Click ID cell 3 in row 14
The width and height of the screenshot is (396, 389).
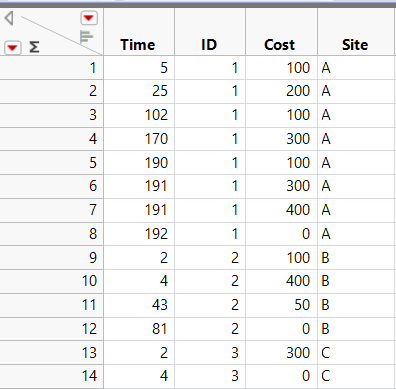[x=210, y=376]
